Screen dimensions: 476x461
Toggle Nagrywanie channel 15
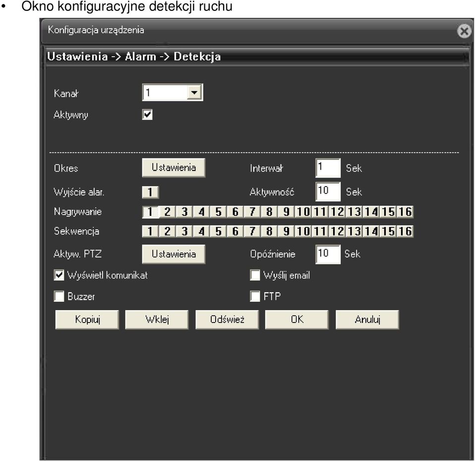(388, 212)
